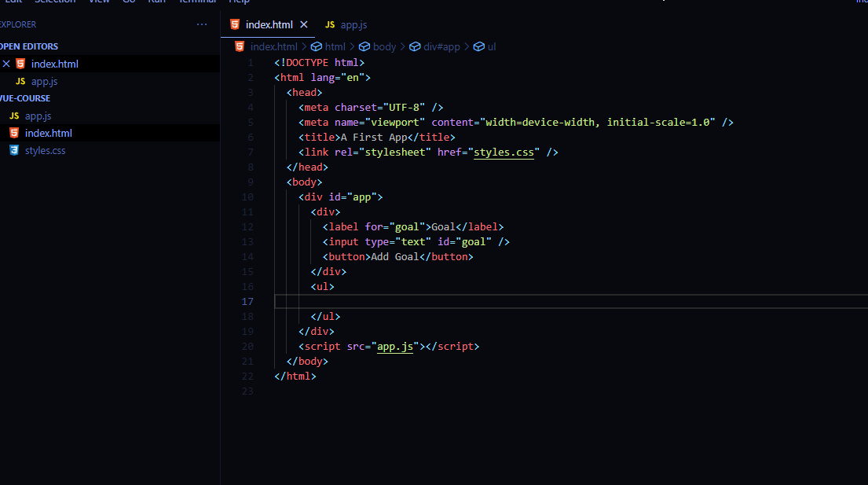The image size is (868, 485).
Task: Open app.js from the VUE-COURSE file tree
Action: pos(38,116)
